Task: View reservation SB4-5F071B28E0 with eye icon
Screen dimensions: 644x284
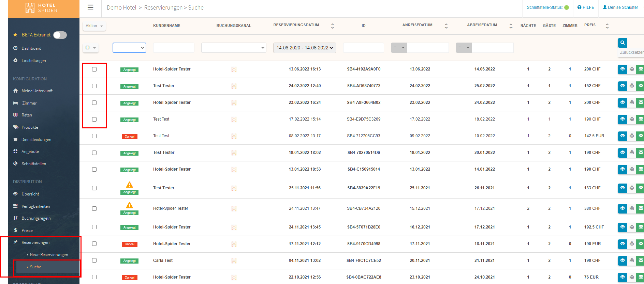Action: tap(622, 227)
